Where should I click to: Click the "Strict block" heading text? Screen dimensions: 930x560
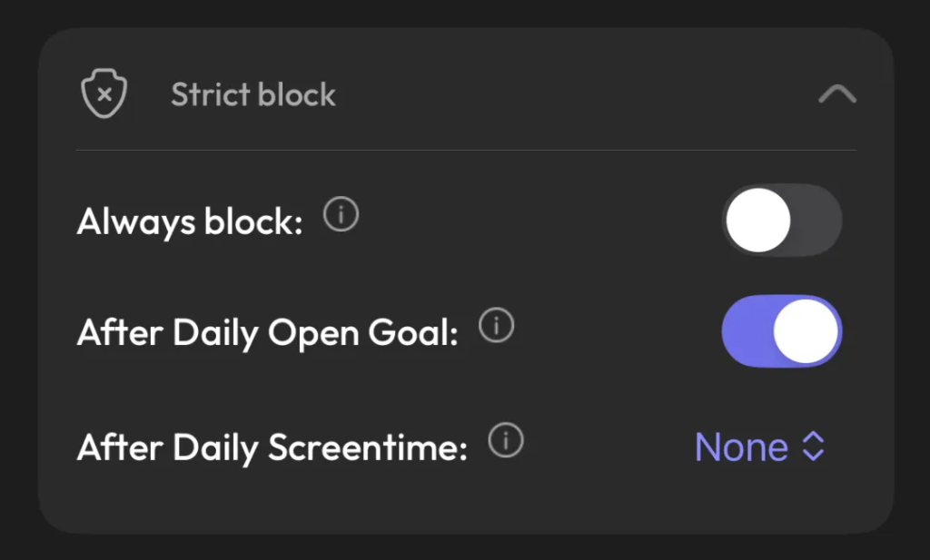pos(253,94)
